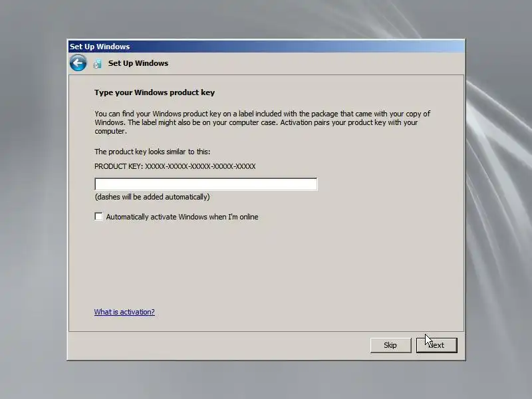Go back using the blue arrow button

tap(78, 63)
